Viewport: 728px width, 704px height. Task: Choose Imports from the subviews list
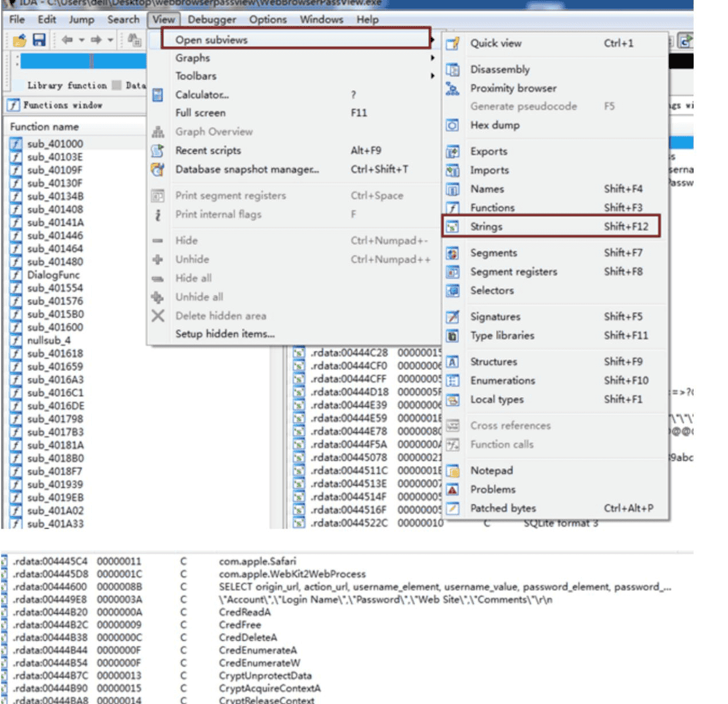489,170
